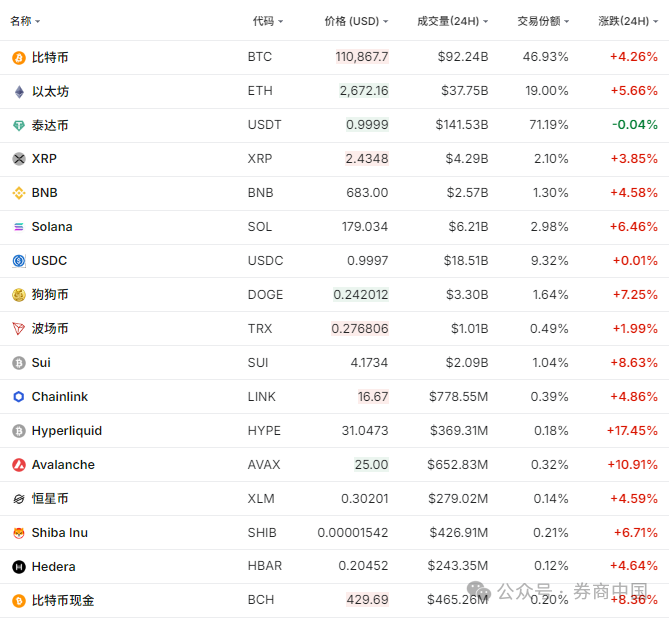669x618 pixels.
Task: Click the BNB coin icon
Action: click(18, 193)
